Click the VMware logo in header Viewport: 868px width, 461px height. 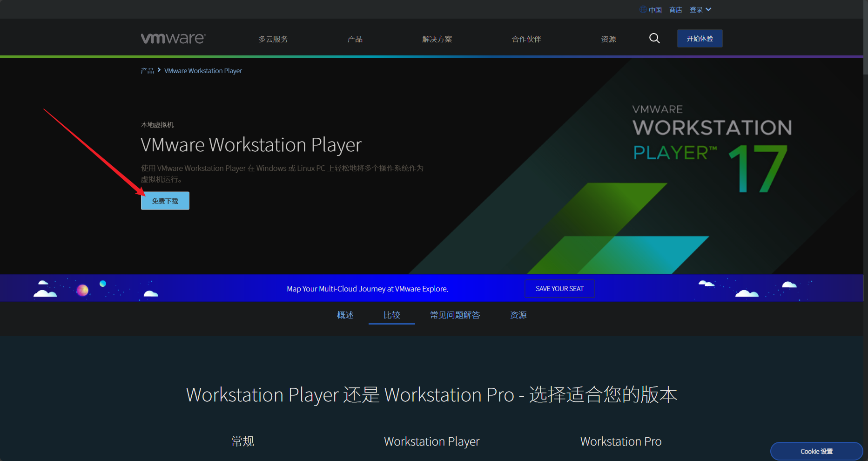coord(173,38)
